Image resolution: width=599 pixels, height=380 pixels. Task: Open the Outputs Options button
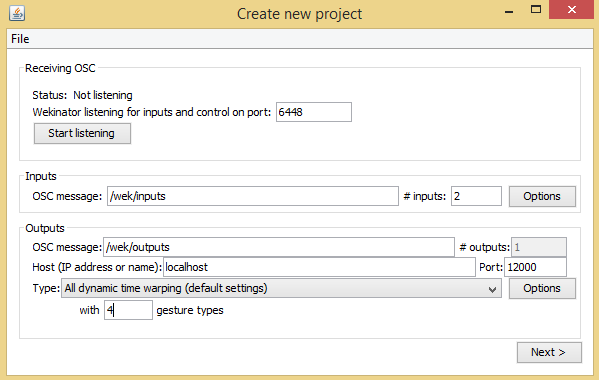click(542, 288)
